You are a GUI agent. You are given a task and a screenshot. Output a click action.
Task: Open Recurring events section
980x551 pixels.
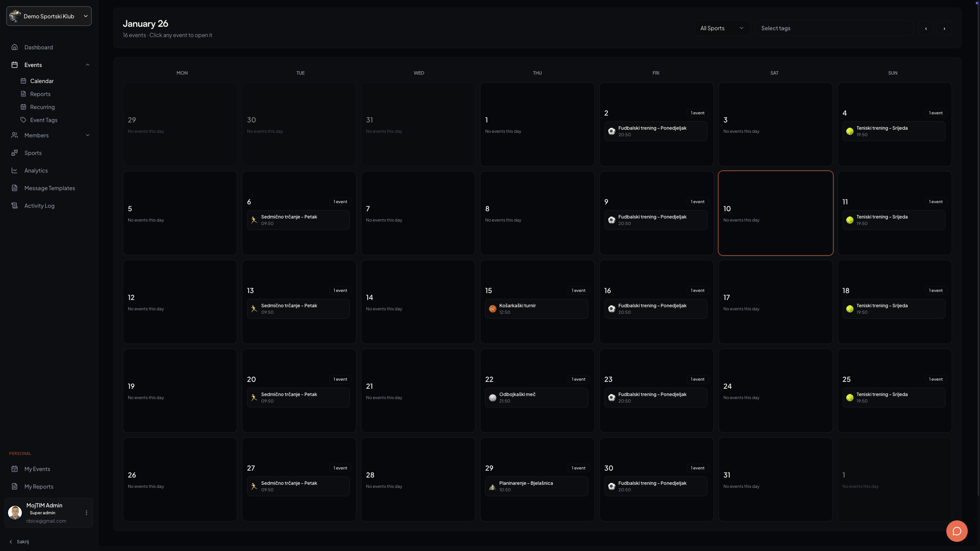point(42,107)
